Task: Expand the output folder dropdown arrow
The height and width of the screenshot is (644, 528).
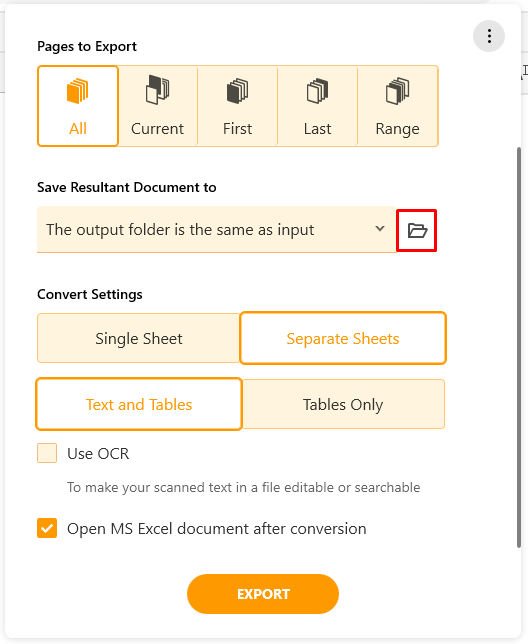Action: 380,228
